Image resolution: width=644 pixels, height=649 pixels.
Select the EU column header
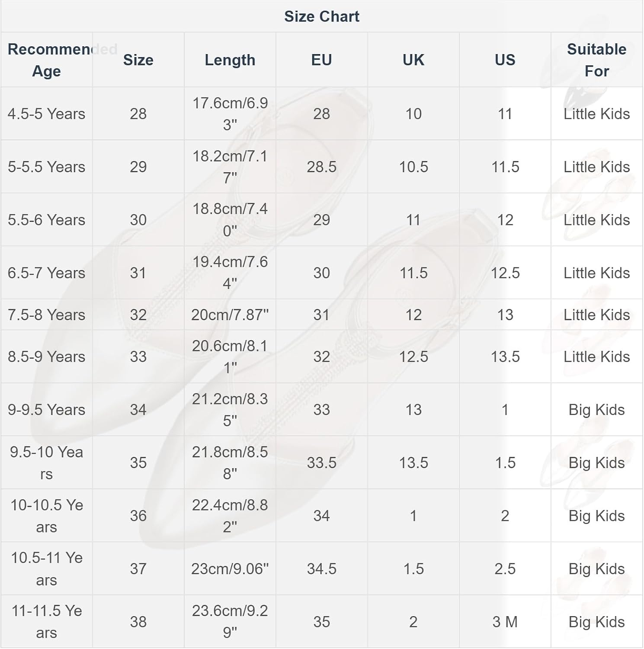click(x=321, y=60)
